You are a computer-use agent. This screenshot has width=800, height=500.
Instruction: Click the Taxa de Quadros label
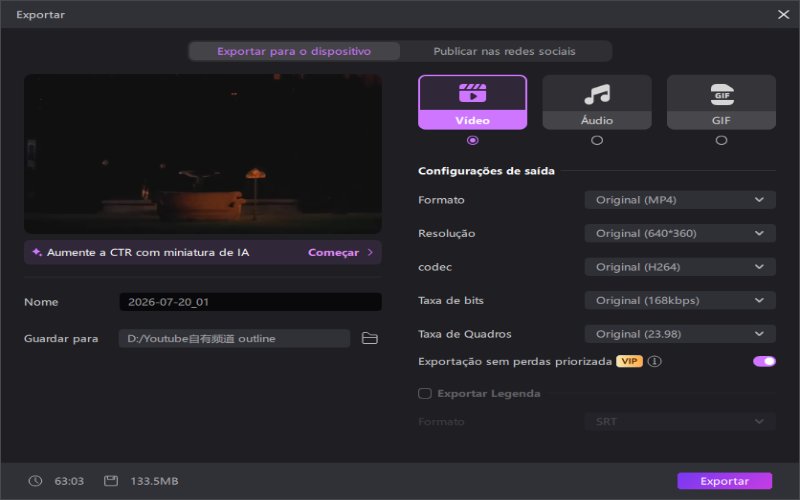click(x=464, y=334)
